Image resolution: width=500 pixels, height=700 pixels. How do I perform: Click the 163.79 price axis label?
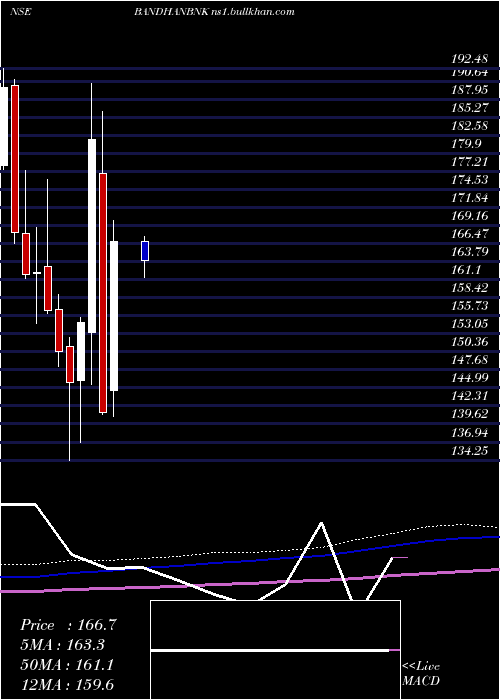469,251
